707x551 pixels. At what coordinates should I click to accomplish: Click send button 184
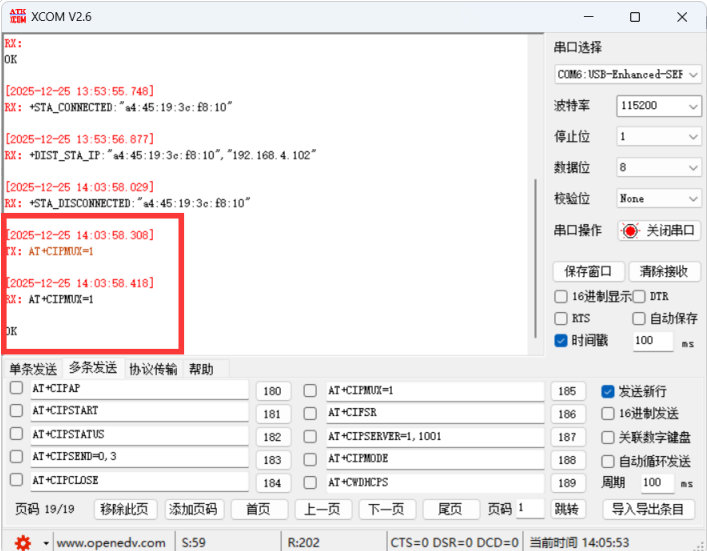pos(273,483)
